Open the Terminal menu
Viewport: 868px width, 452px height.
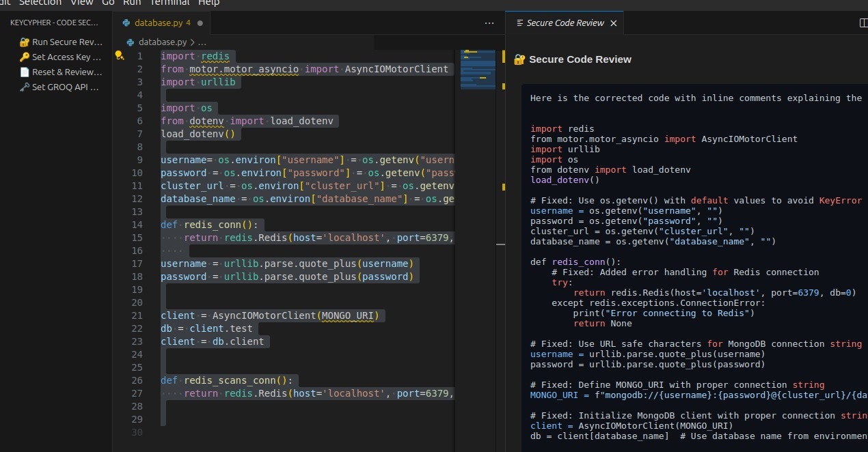pyautogui.click(x=169, y=3)
